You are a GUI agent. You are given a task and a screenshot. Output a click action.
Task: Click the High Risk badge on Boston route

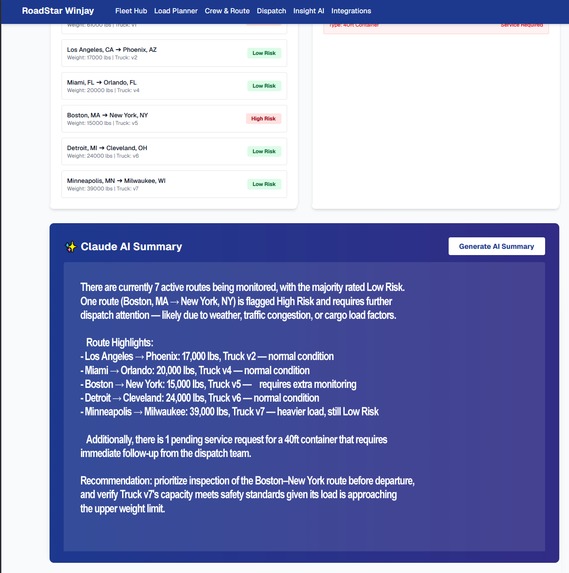pyautogui.click(x=263, y=119)
